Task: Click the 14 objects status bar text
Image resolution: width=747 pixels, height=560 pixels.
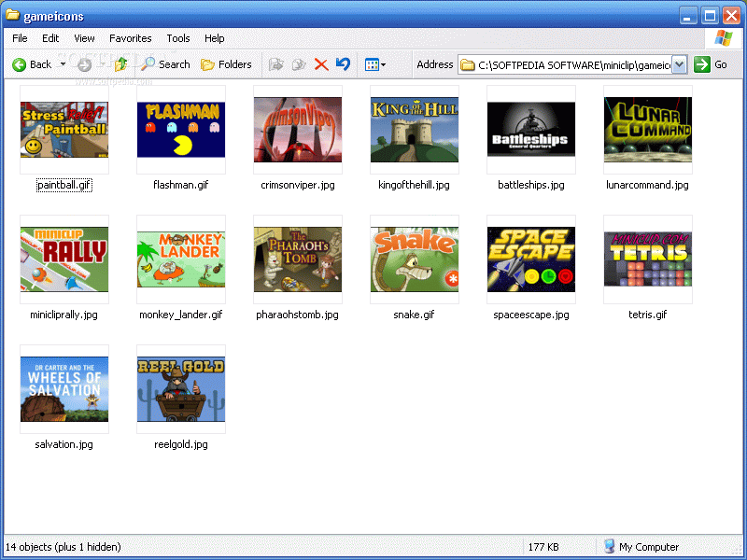Action: (63, 547)
